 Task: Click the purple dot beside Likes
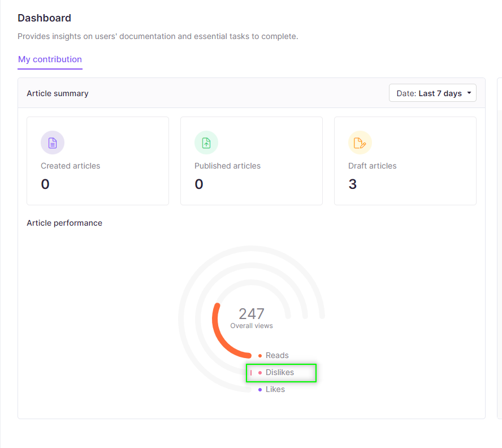point(260,390)
